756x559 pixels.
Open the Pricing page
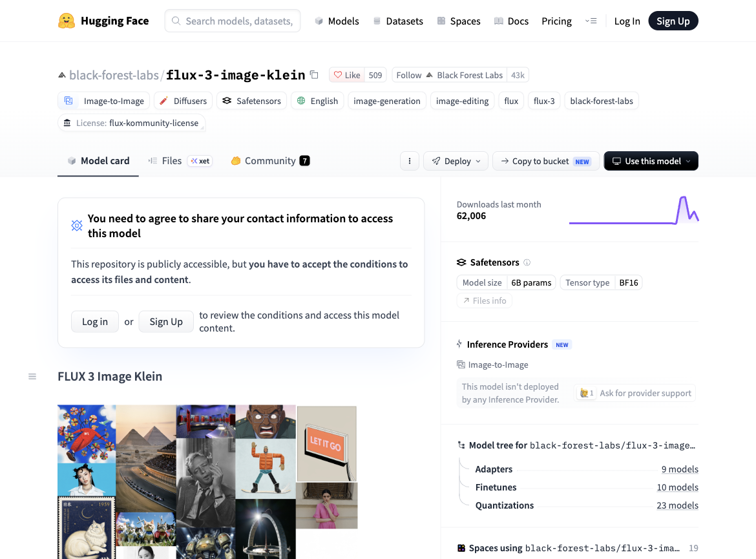click(x=556, y=21)
